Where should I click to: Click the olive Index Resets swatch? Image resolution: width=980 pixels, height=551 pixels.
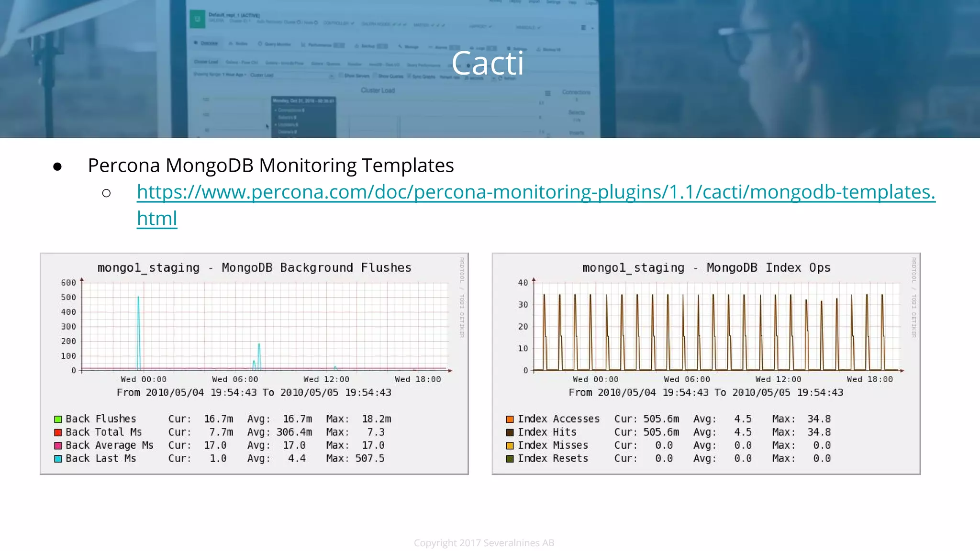tap(510, 459)
